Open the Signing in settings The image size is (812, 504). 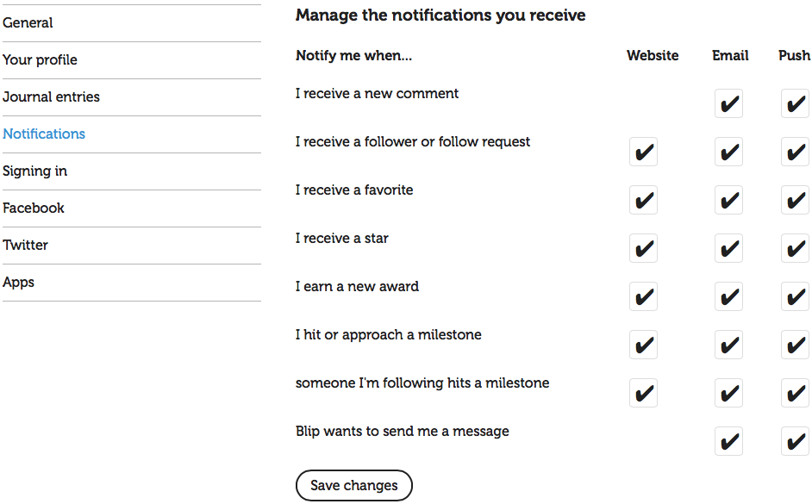(x=34, y=171)
